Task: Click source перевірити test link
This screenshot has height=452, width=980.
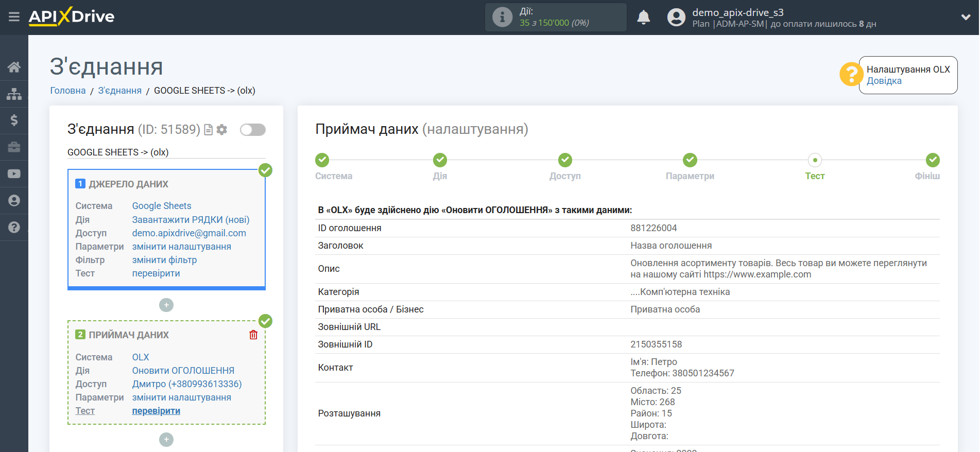Action: [x=156, y=273]
